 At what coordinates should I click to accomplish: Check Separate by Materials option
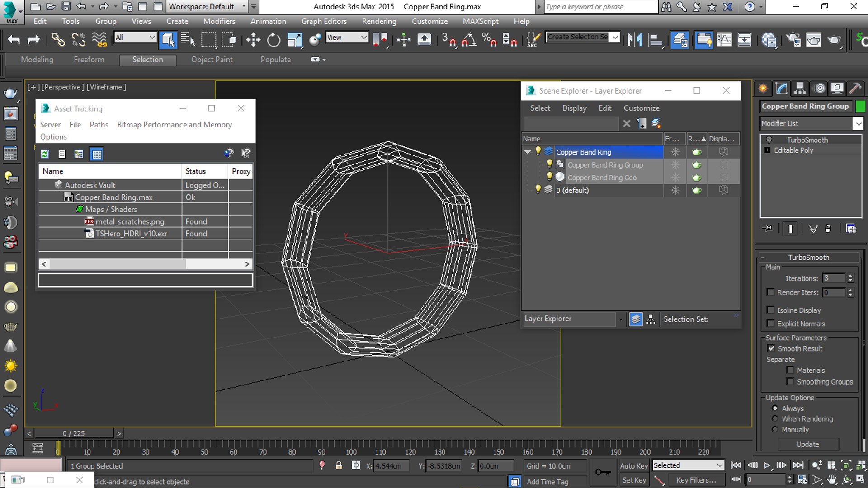(x=790, y=370)
